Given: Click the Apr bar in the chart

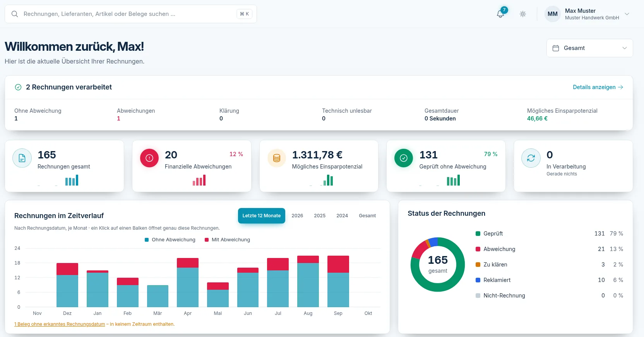Looking at the screenshot, I should [188, 282].
